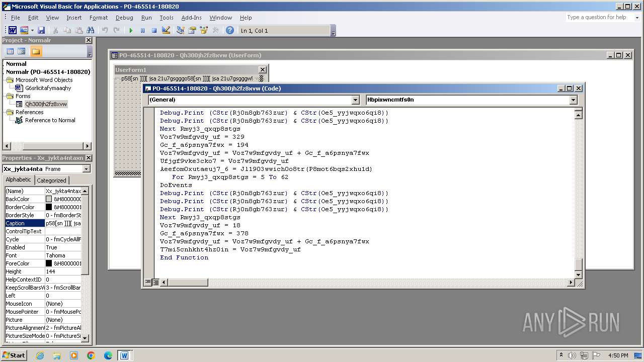
Task: Toggle Folders in the Project panel
Action: 36,51
